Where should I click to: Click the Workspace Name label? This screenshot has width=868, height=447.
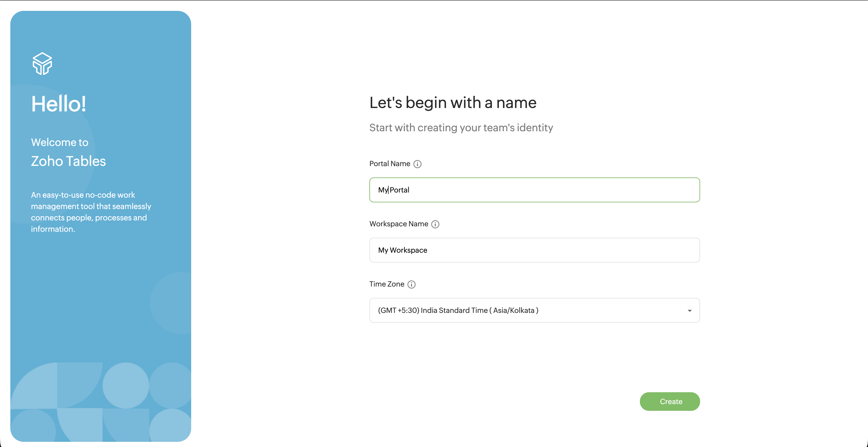399,224
